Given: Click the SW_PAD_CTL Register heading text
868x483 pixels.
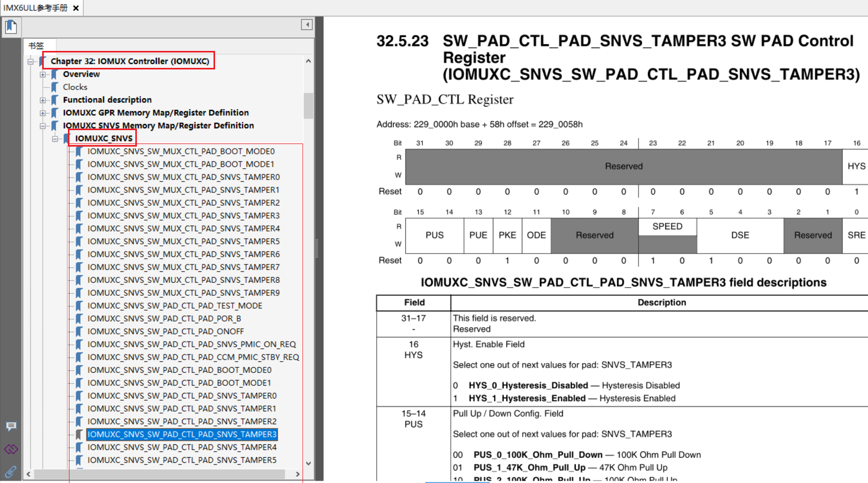Looking at the screenshot, I should pyautogui.click(x=445, y=99).
